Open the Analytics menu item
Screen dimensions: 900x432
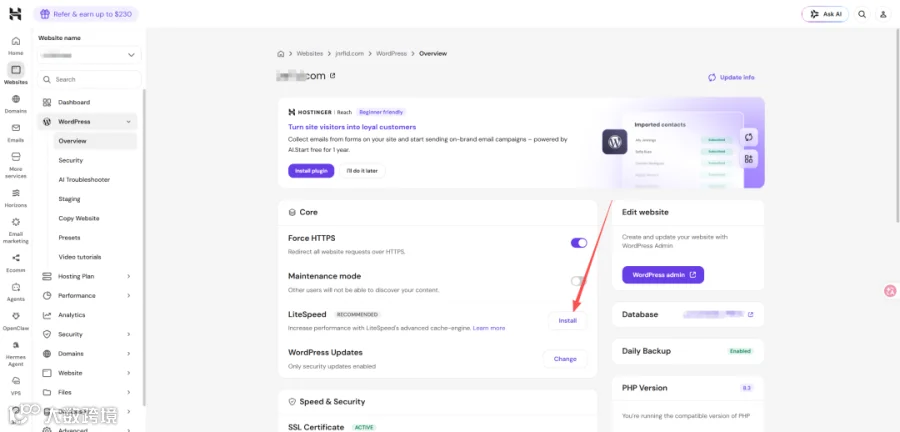point(87,315)
